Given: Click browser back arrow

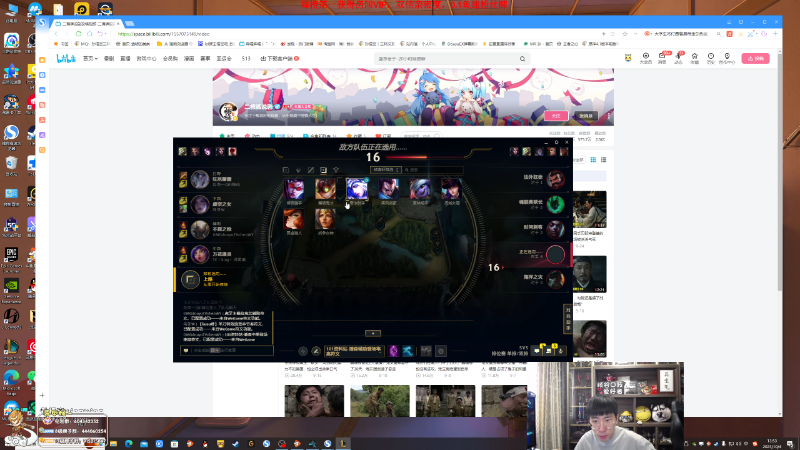Looking at the screenshot, I should pos(56,34).
